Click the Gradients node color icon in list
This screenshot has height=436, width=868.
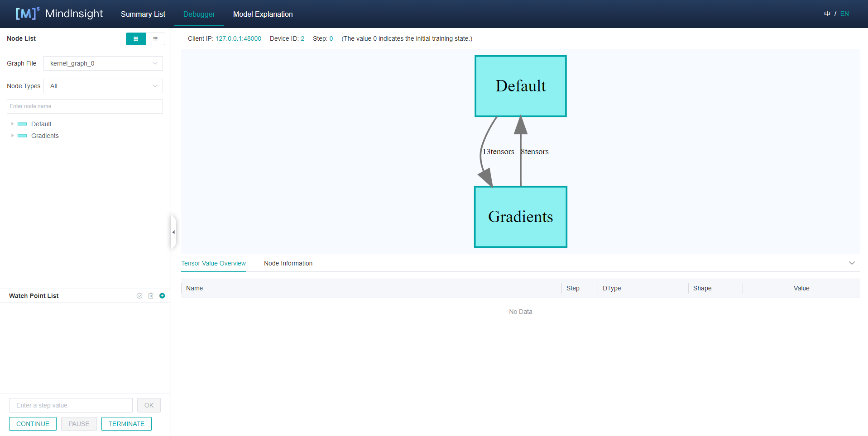click(x=22, y=136)
